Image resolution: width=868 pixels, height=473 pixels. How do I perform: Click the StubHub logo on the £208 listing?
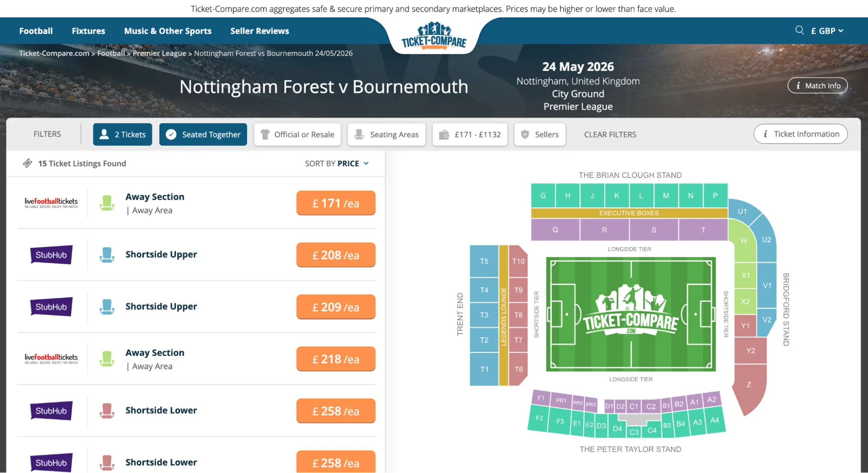pyautogui.click(x=51, y=255)
